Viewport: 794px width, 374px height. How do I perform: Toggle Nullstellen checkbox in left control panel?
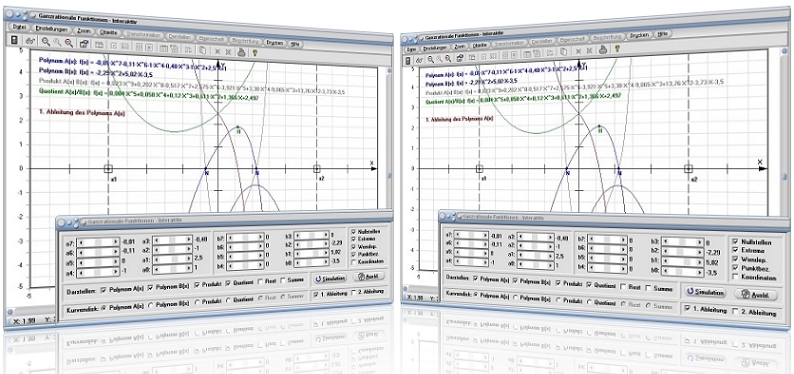pos(353,231)
